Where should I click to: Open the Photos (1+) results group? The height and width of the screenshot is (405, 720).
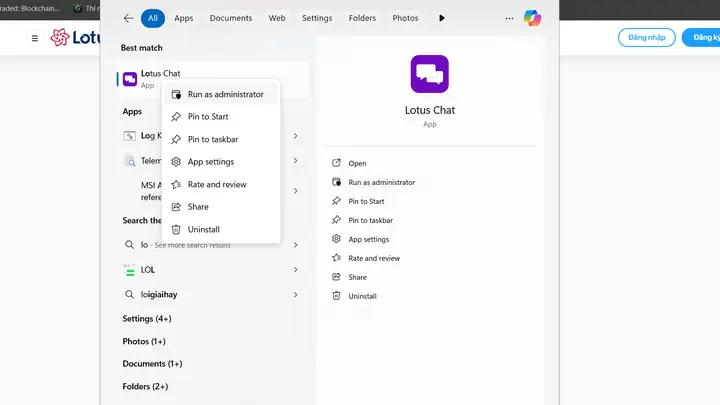pos(144,341)
